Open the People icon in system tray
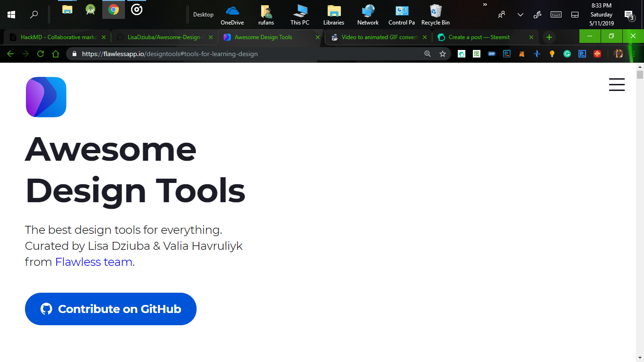644x362 pixels. tap(502, 15)
